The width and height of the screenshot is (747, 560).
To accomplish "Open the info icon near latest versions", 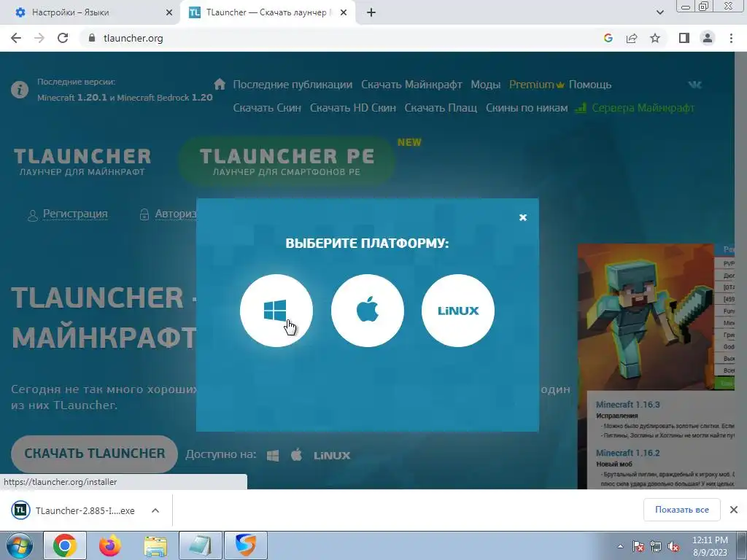I will tap(20, 90).
